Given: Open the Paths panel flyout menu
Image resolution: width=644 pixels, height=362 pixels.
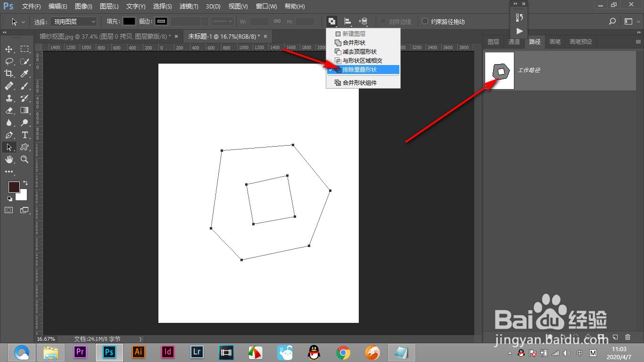Looking at the screenshot, I should [638, 41].
